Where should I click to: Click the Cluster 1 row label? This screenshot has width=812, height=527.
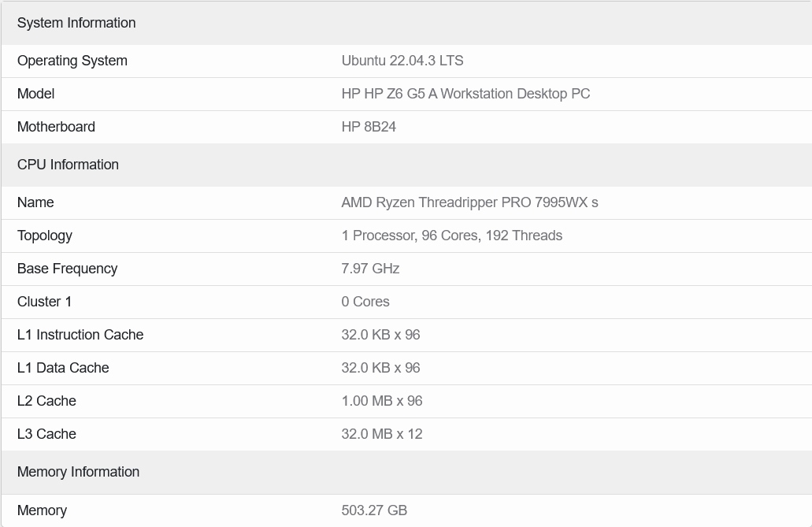click(44, 302)
